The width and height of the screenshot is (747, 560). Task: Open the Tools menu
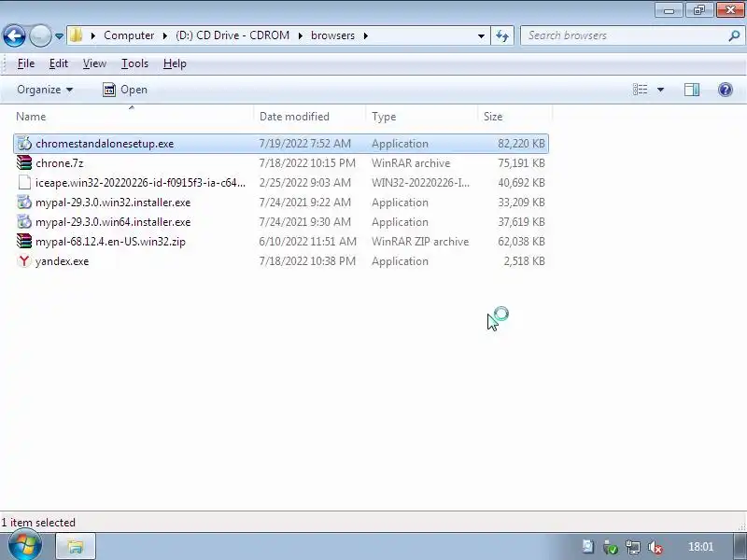click(134, 63)
